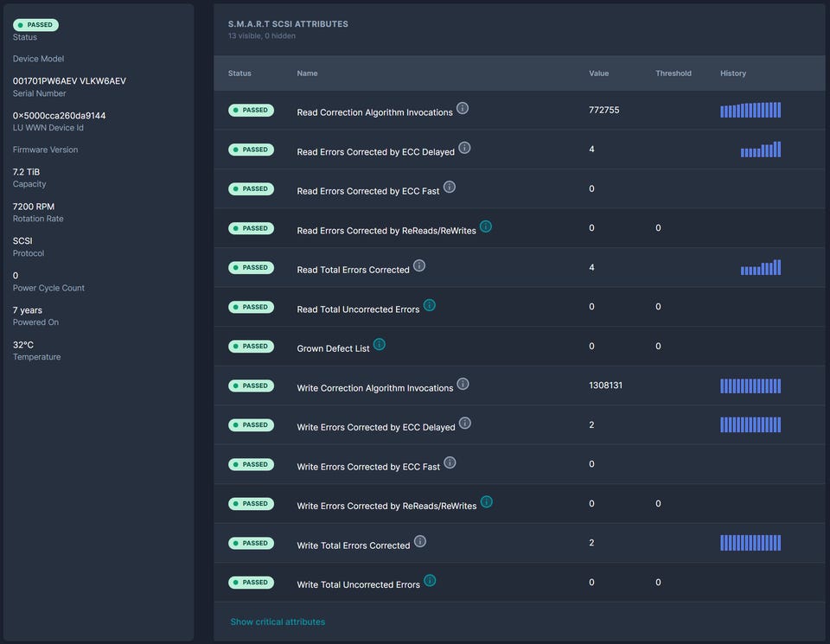Click the History column header
The height and width of the screenshot is (644, 830).
(732, 73)
